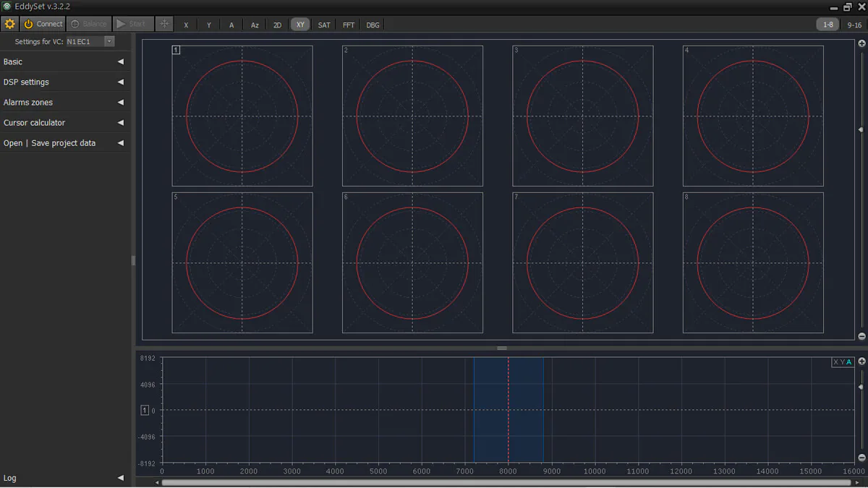The image size is (868, 488).
Task: Show channels 1-8
Action: click(828, 25)
